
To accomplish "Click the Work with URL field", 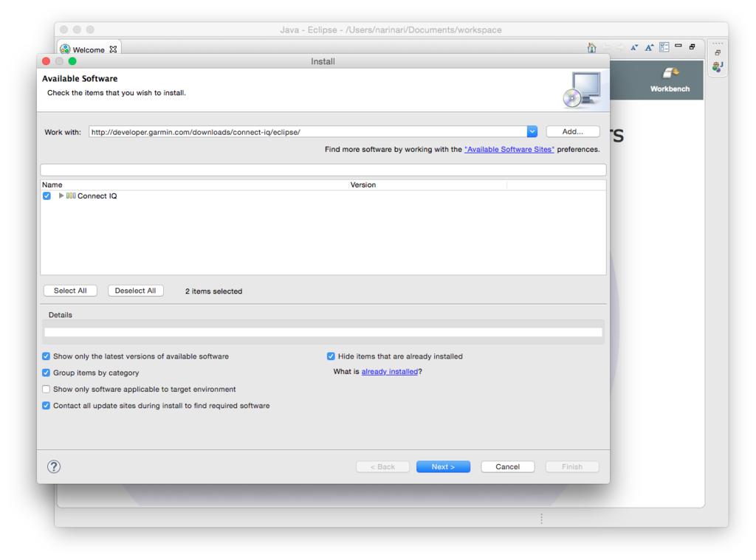I will point(308,131).
